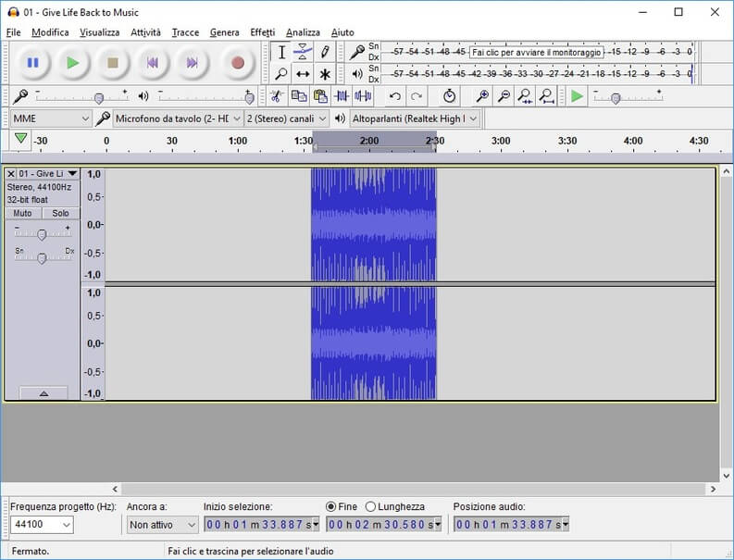The image size is (734, 560).
Task: Skip to start of track
Action: [x=152, y=63]
